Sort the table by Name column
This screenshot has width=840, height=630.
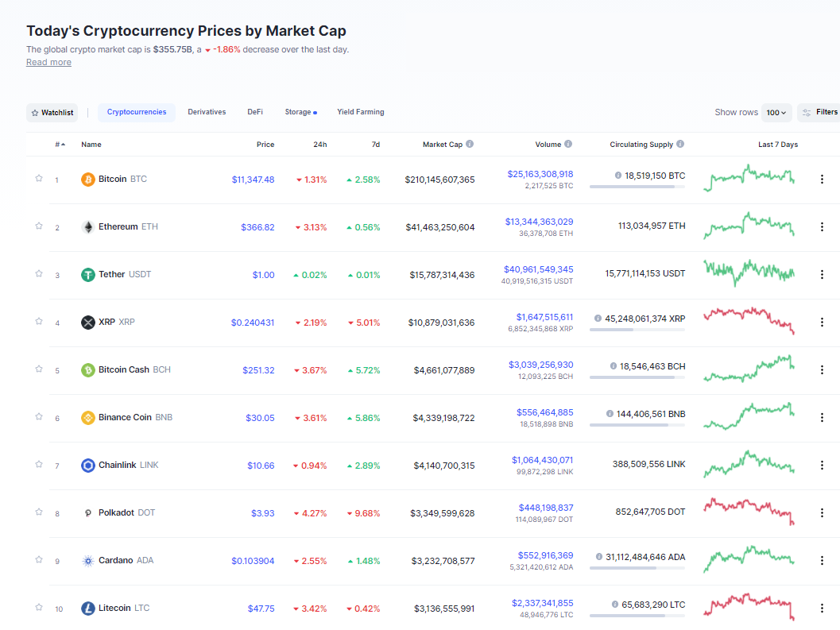click(91, 145)
